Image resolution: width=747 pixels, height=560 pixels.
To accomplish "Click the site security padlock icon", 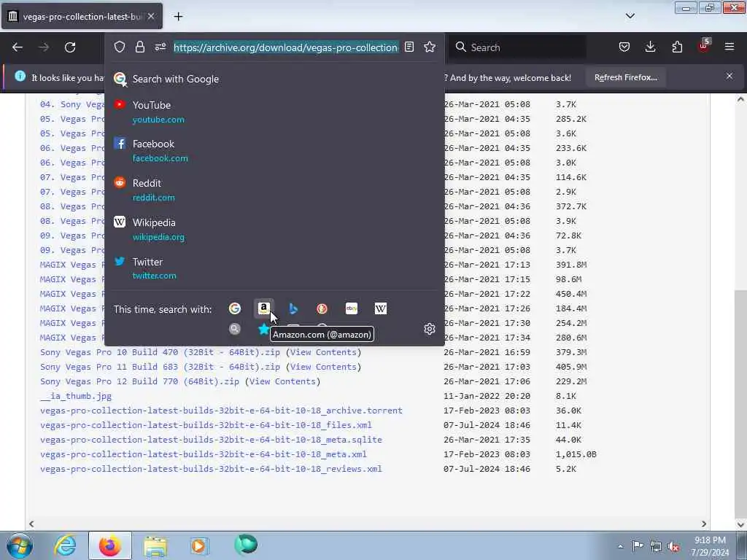I will click(x=139, y=47).
